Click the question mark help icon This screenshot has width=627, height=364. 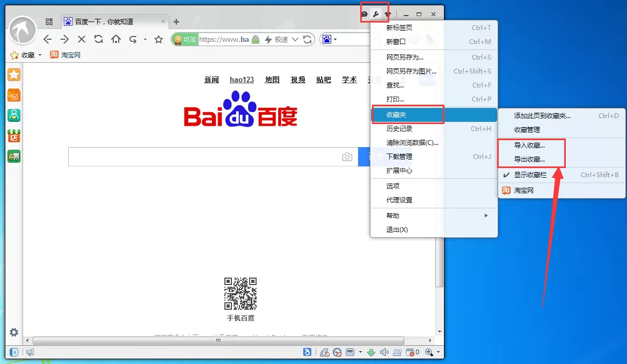364,14
